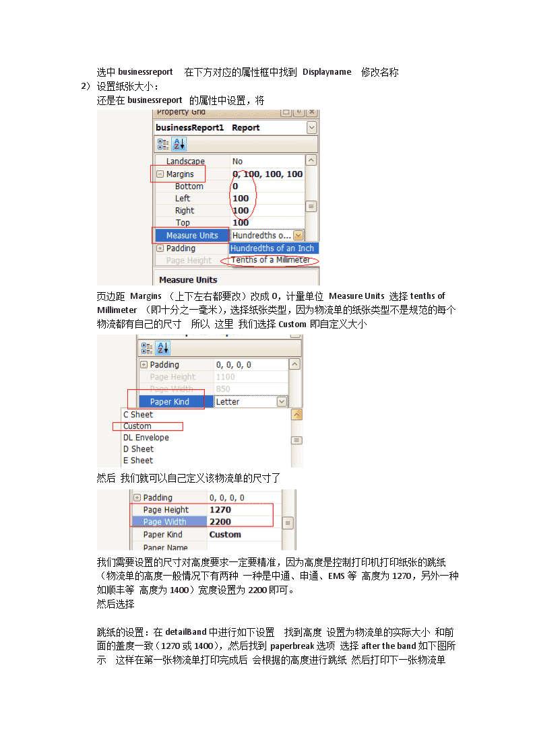535x756 pixels.
Task: Click scrollbar thumb of paper kind list
Action: (x=297, y=440)
